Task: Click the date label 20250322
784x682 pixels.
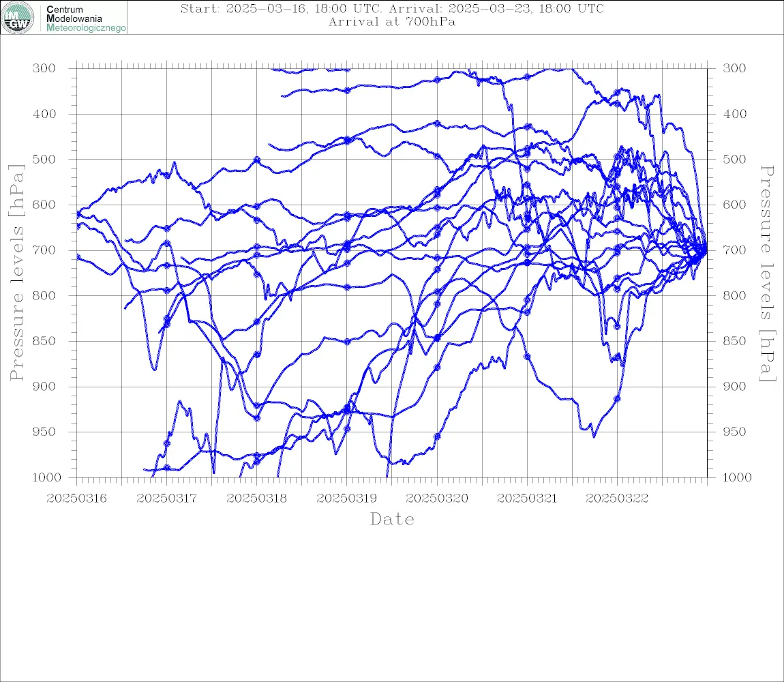Action: 617,499
